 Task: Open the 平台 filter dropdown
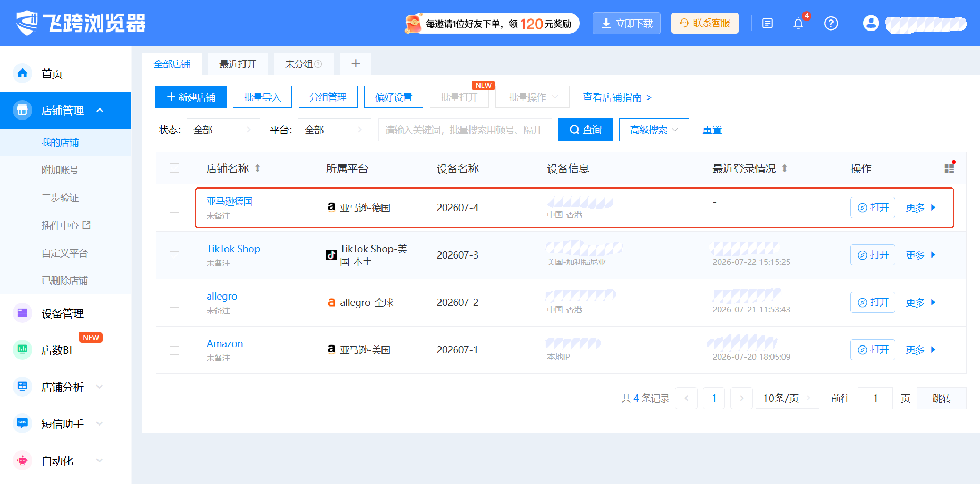coord(335,130)
